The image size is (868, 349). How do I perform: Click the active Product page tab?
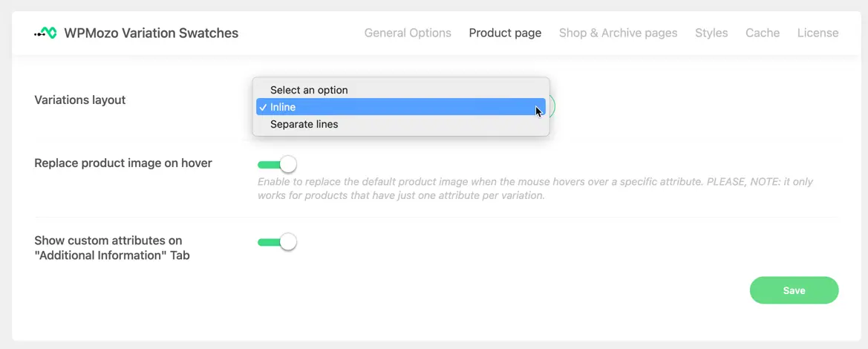pyautogui.click(x=505, y=33)
